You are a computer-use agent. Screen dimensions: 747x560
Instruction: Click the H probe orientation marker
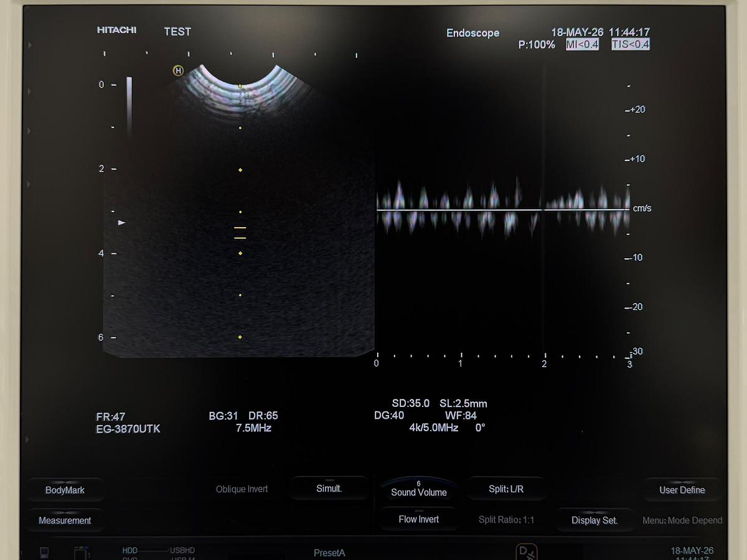point(178,71)
